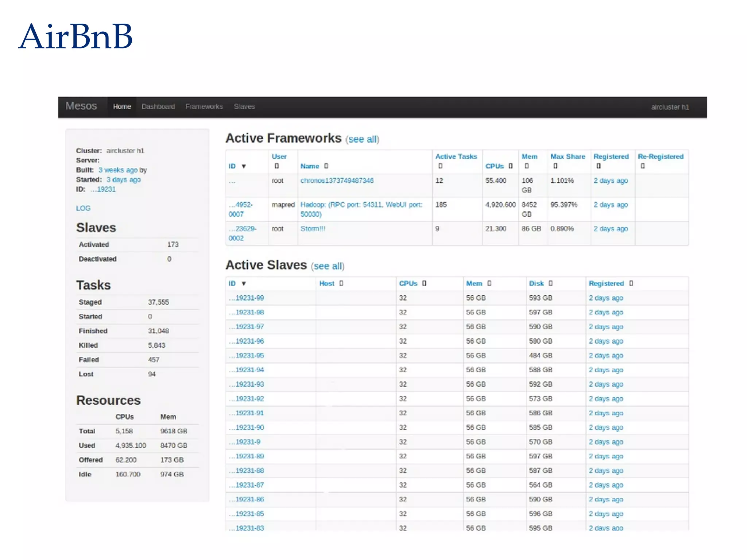Click sort icon beside slaves Disk column
The width and height of the screenshot is (747, 560).
pyautogui.click(x=550, y=283)
